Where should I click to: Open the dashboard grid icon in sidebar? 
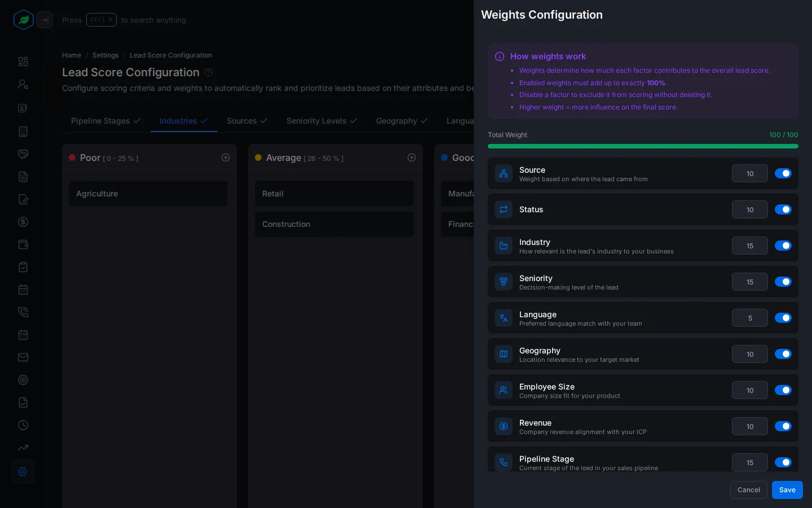click(x=23, y=62)
